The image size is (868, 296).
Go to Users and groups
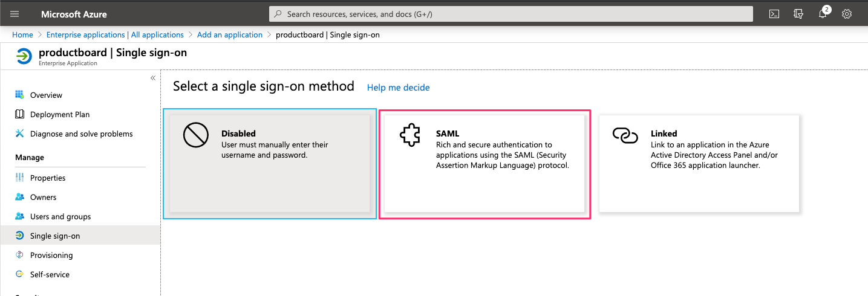click(x=60, y=216)
